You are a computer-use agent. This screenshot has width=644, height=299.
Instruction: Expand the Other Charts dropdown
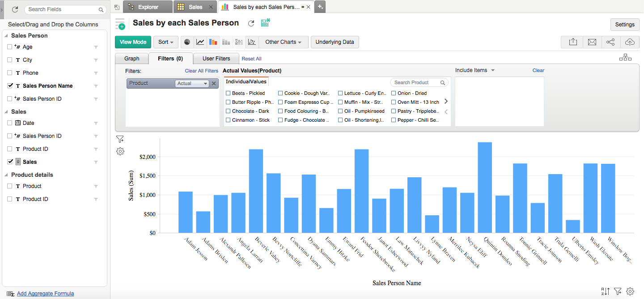pyautogui.click(x=283, y=42)
